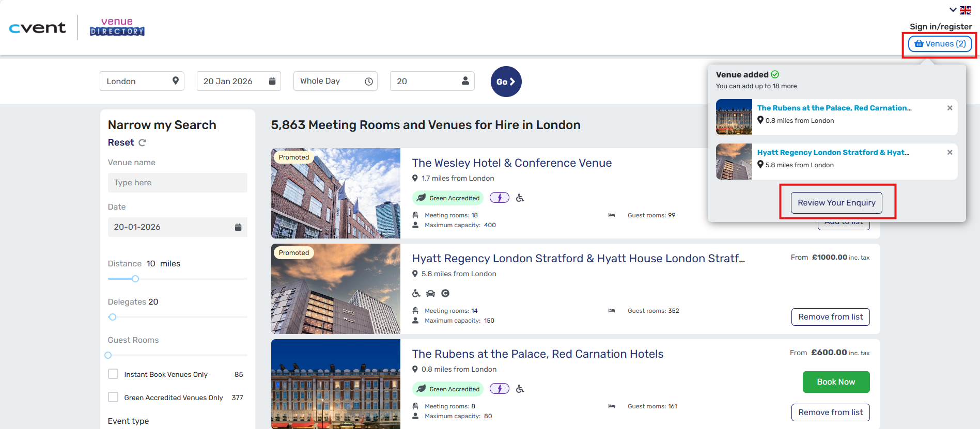
Task: Reset the search filters
Action: pos(121,142)
